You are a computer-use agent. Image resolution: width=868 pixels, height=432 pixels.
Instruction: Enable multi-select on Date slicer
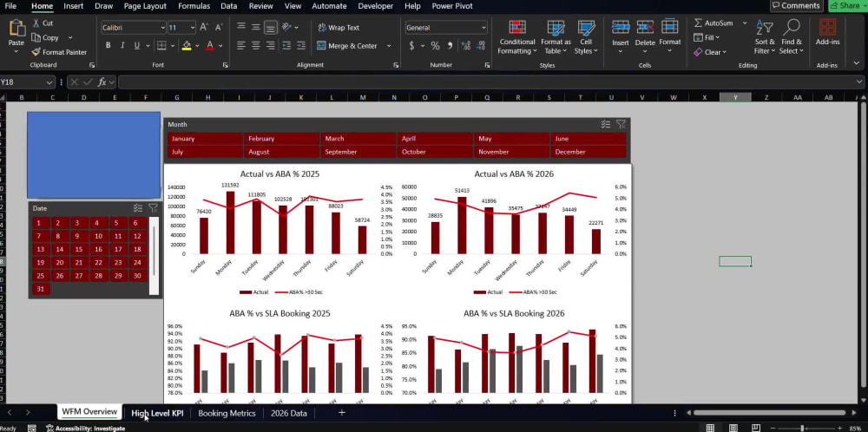tap(138, 208)
